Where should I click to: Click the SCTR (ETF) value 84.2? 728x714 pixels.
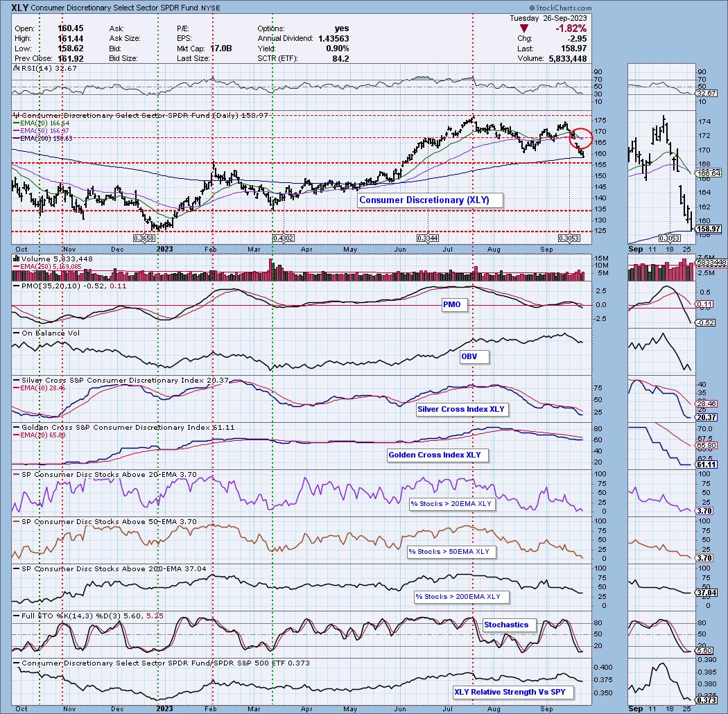pyautogui.click(x=341, y=58)
